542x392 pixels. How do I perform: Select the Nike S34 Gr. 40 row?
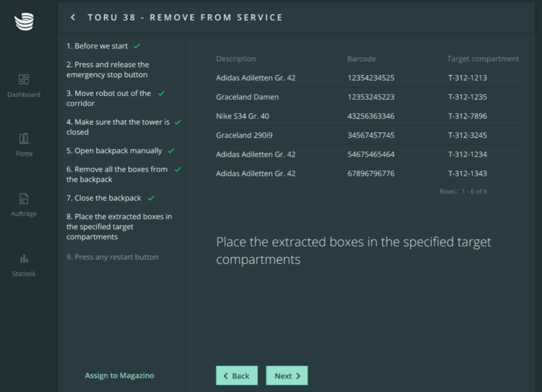370,116
